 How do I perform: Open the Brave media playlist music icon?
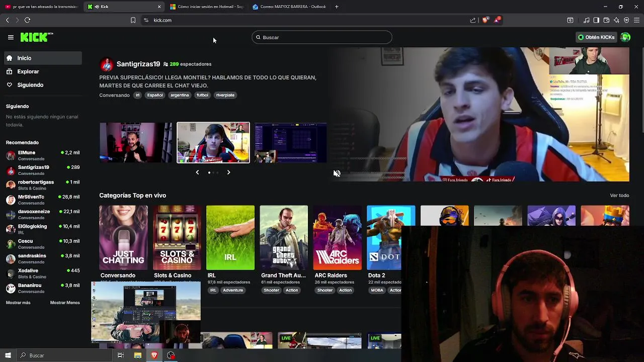pos(587,20)
